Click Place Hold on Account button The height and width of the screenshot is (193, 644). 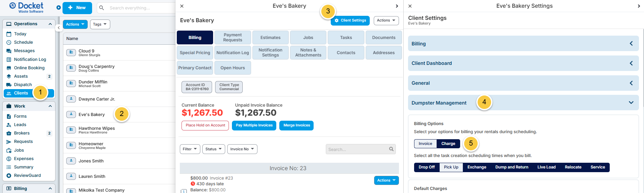pos(205,125)
